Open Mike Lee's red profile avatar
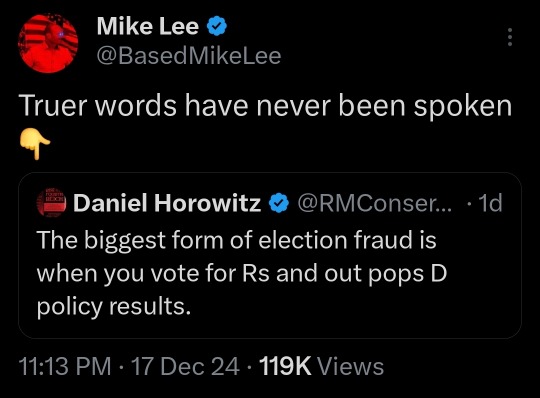 tap(48, 43)
